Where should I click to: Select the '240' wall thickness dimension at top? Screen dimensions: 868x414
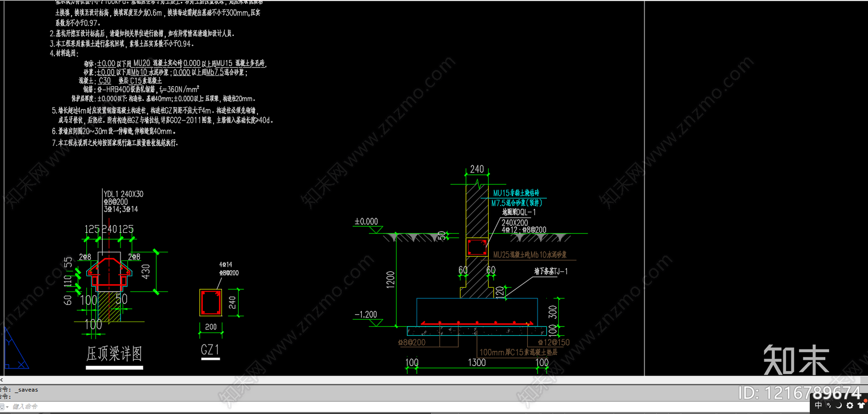[x=477, y=169]
